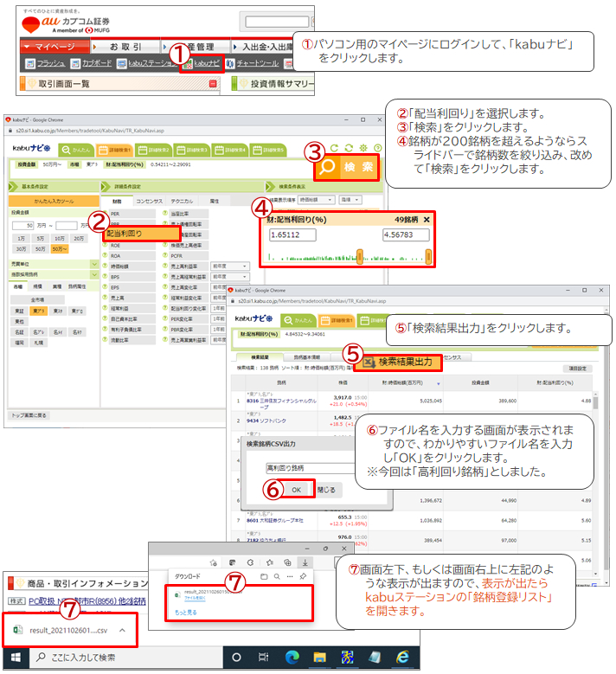The width and height of the screenshot is (616, 674).
Task: Toggle the 福岡 market filter
Action: (19, 343)
